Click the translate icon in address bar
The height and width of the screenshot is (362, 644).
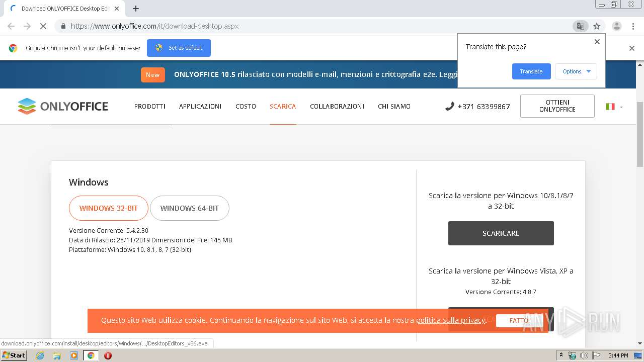tap(580, 26)
